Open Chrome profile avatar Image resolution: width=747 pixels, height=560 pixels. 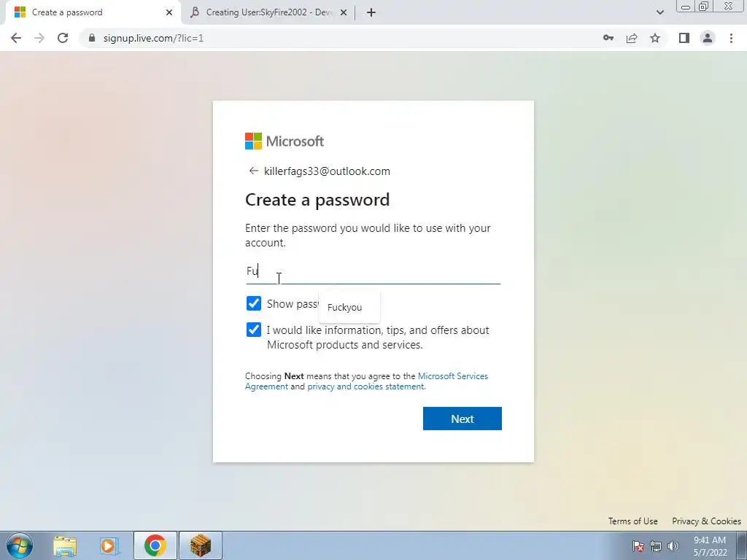point(708,38)
